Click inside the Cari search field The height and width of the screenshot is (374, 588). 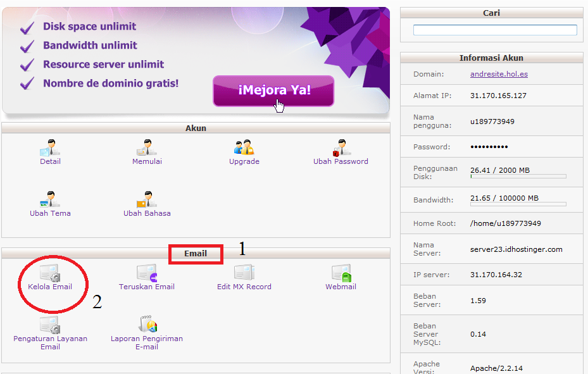tap(494, 29)
